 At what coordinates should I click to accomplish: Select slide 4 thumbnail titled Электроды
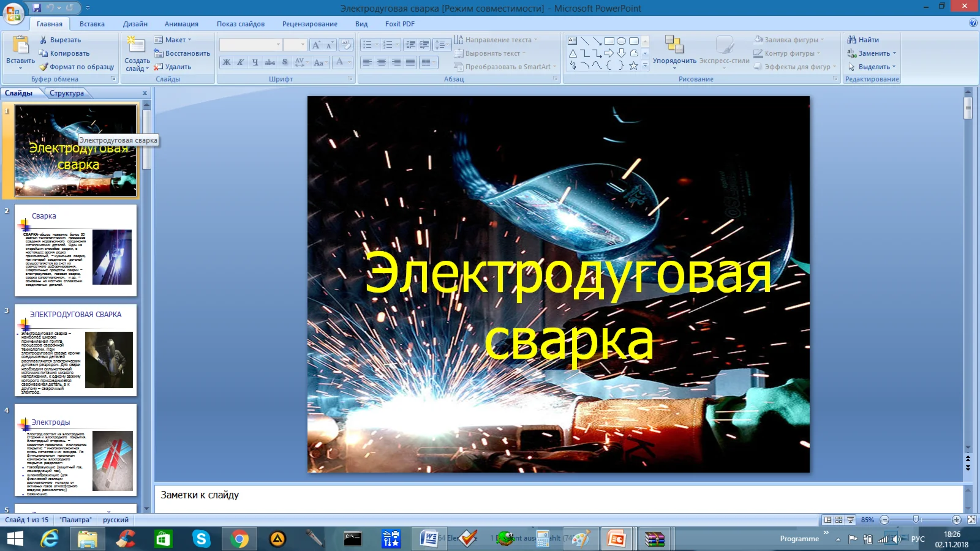pos(75,450)
